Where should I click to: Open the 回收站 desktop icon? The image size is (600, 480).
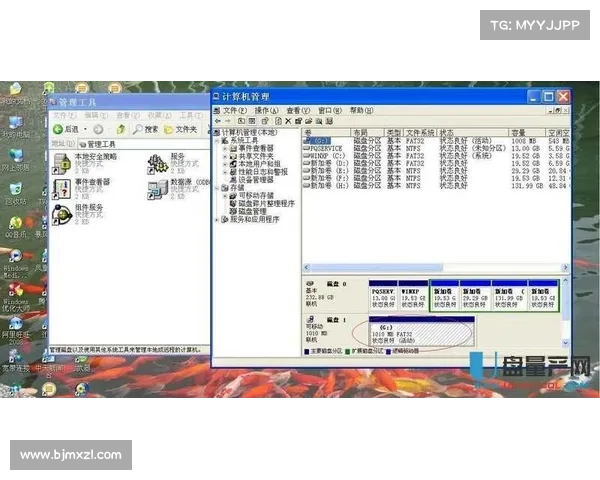15,188
